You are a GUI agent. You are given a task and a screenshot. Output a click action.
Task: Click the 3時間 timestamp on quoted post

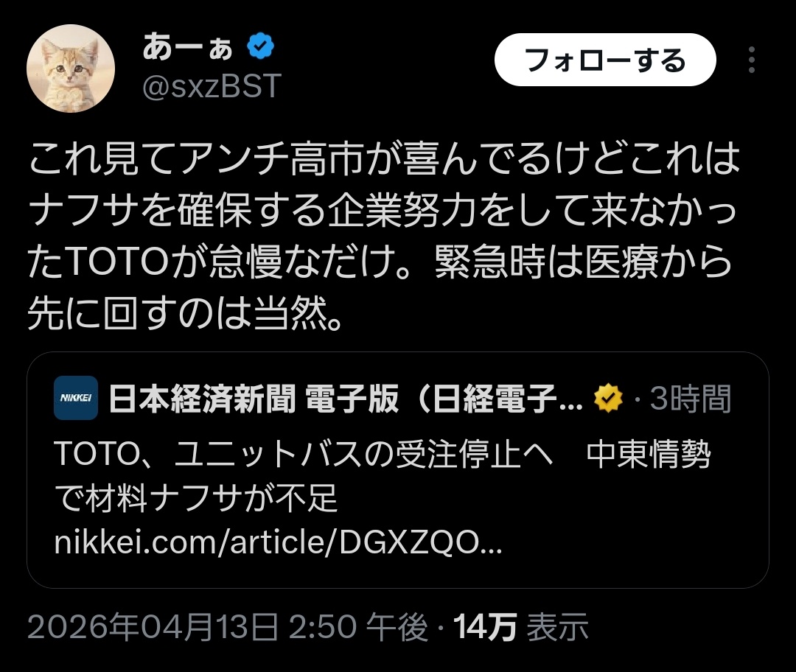click(x=691, y=399)
